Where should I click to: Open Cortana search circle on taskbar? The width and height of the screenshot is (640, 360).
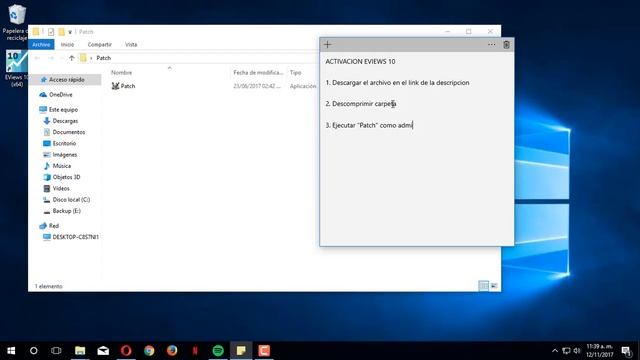pos(33,351)
